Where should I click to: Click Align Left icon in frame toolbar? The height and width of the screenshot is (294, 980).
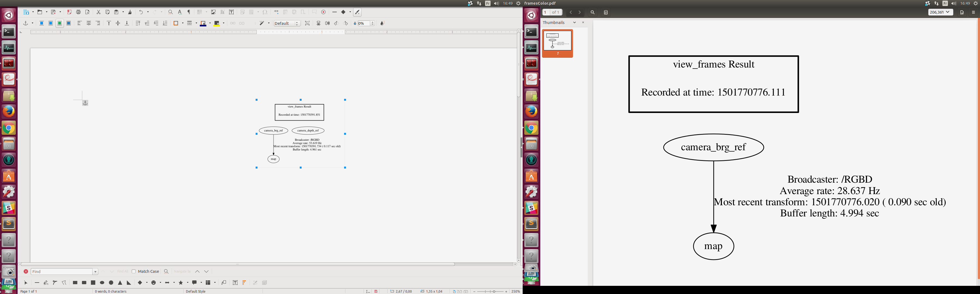click(x=79, y=23)
